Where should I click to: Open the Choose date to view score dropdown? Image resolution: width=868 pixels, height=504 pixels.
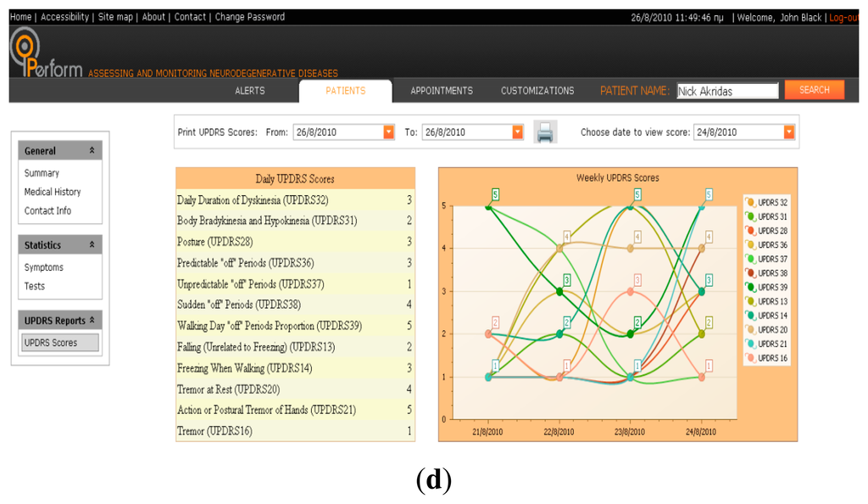[789, 132]
